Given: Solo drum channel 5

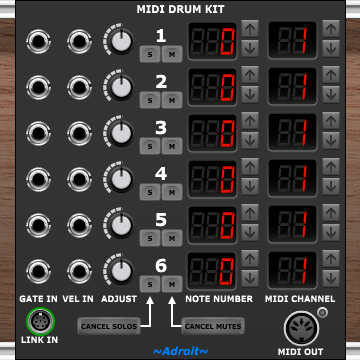Looking at the screenshot, I should [x=150, y=238].
